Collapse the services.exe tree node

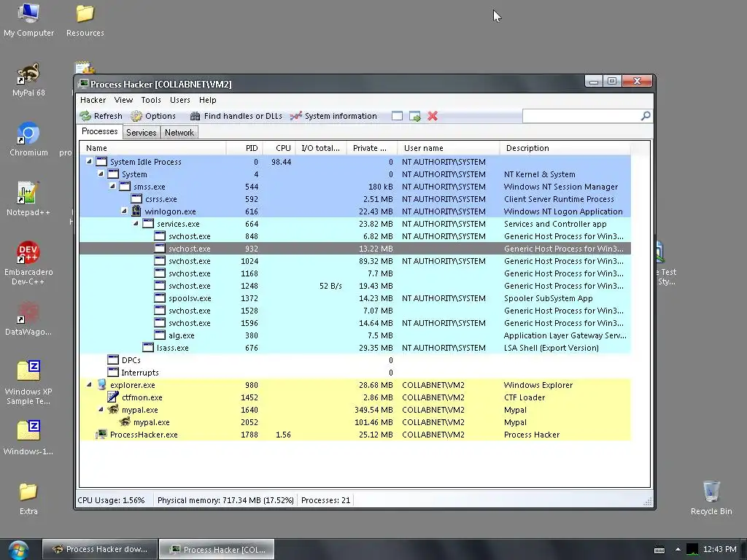(x=136, y=223)
